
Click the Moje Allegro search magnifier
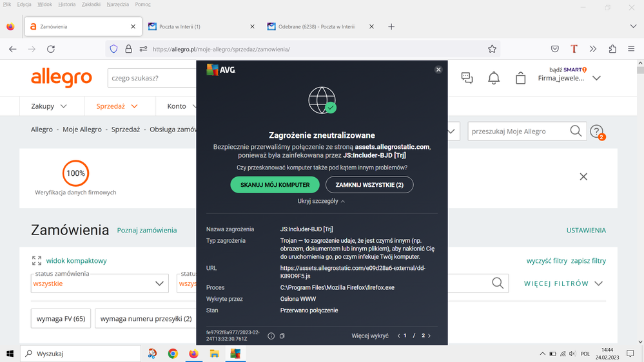click(576, 131)
